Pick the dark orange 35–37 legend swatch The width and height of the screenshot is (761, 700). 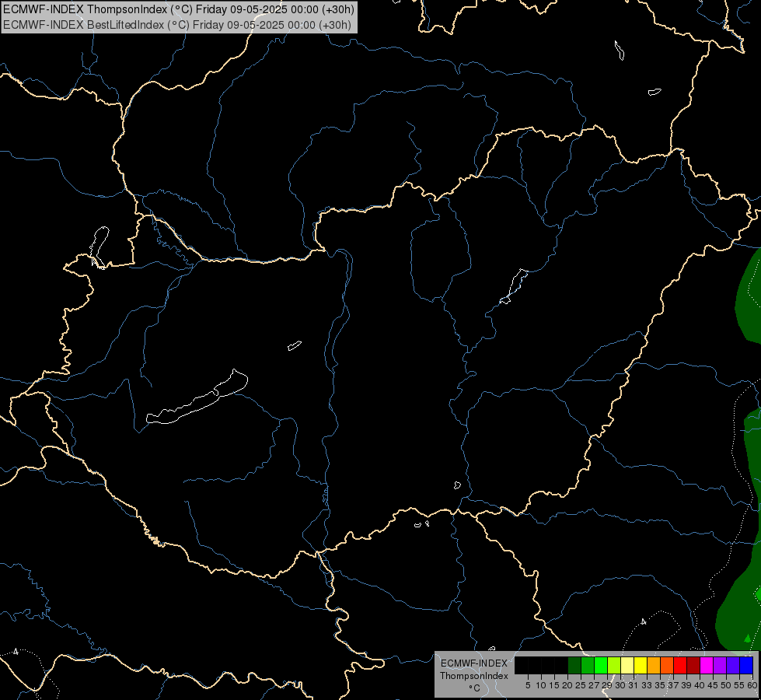(667, 666)
